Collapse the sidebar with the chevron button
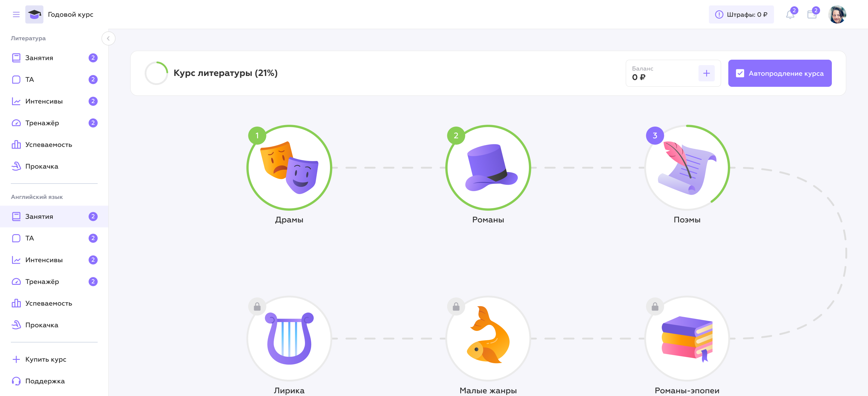 (x=108, y=38)
